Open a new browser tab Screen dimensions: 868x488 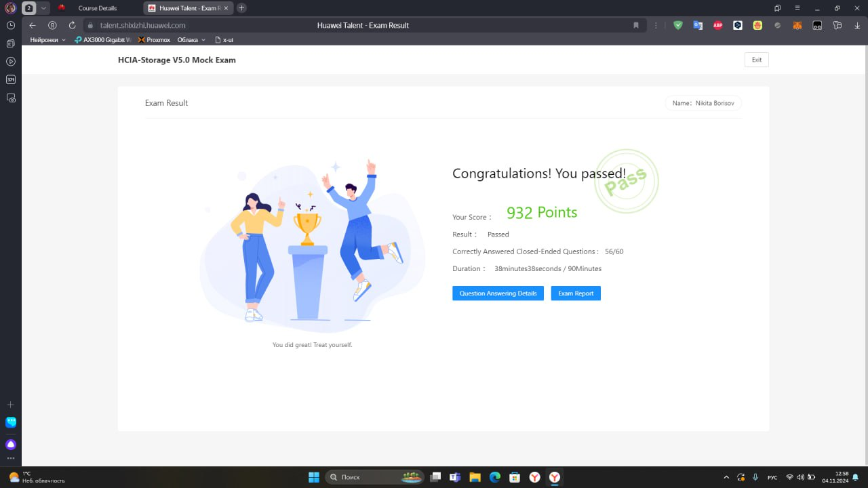[241, 8]
